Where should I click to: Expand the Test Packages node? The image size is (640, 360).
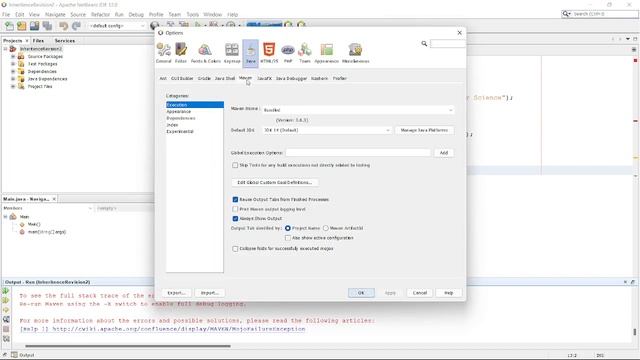(x=13, y=64)
